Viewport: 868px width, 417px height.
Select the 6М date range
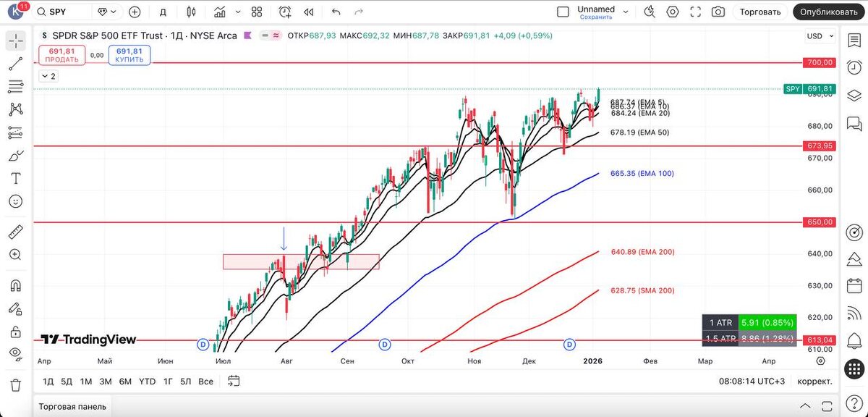point(125,381)
